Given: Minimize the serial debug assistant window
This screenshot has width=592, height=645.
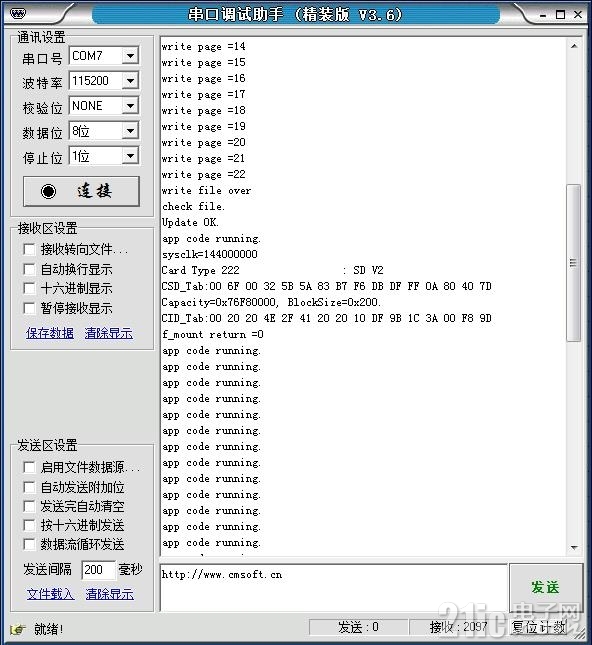Looking at the screenshot, I should (x=543, y=15).
